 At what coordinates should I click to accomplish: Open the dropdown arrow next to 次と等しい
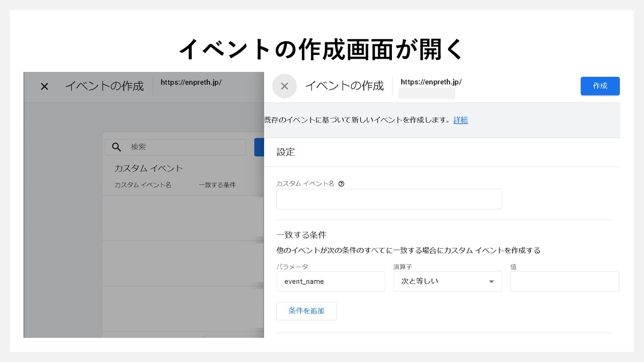[491, 282]
